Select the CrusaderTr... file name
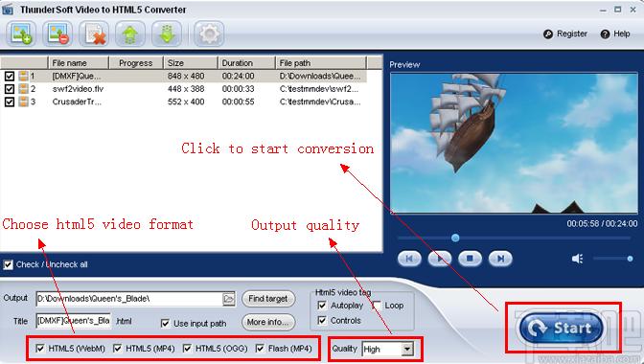 pos(77,102)
